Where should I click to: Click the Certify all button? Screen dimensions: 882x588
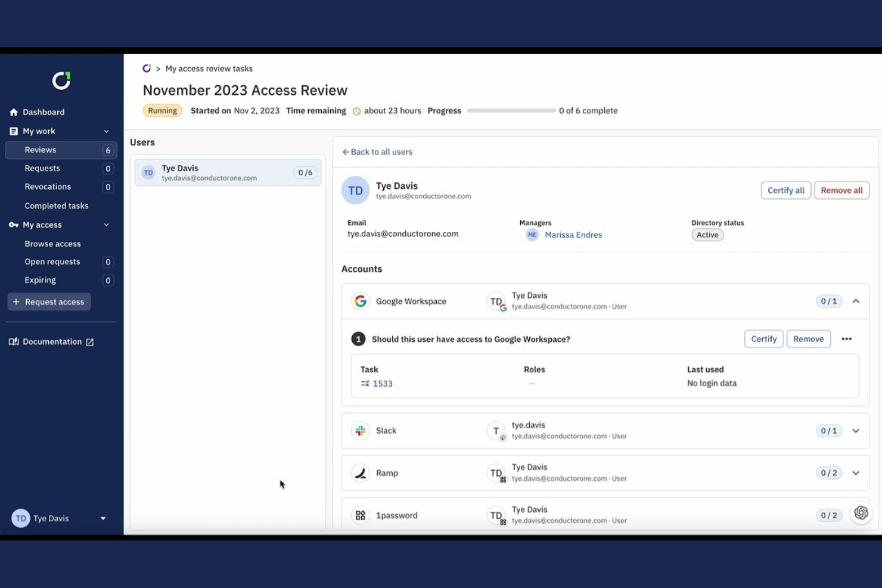tap(785, 190)
